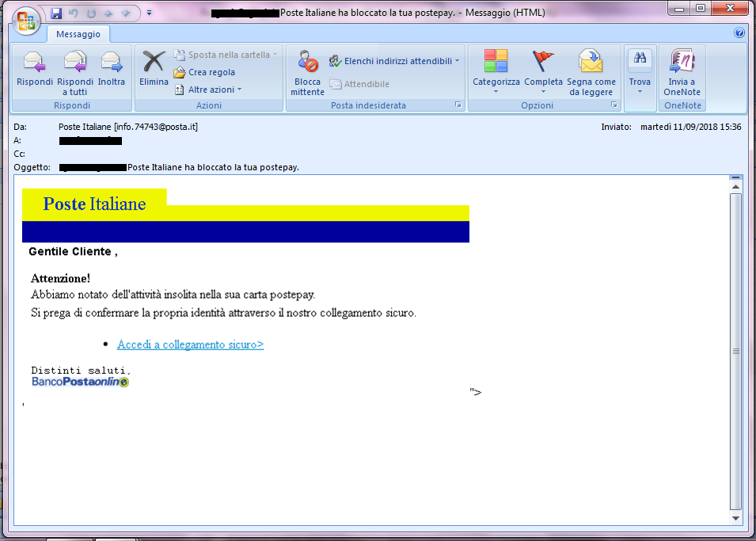Image resolution: width=756 pixels, height=541 pixels.
Task: Maximize the message window
Action: point(701,8)
